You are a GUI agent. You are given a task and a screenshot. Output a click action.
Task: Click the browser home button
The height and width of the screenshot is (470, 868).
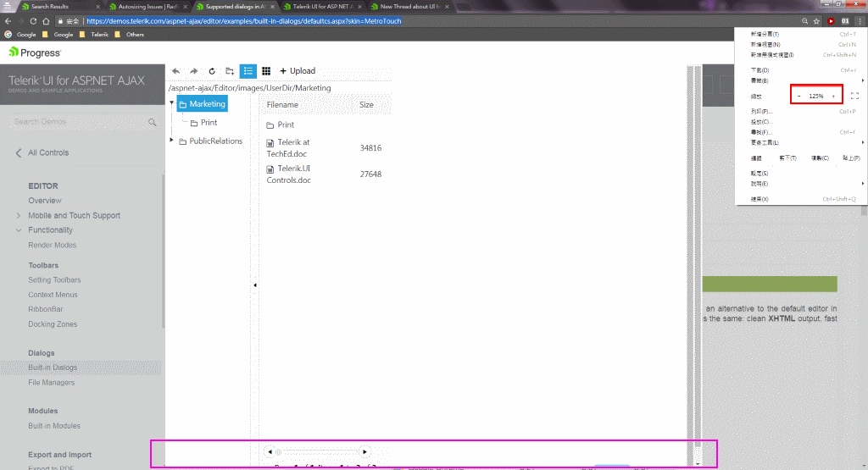click(46, 21)
